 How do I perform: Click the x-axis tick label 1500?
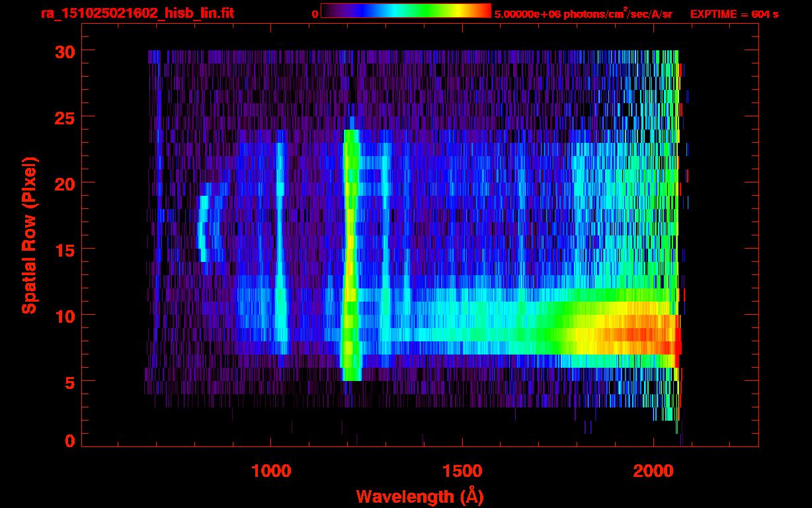(x=462, y=470)
